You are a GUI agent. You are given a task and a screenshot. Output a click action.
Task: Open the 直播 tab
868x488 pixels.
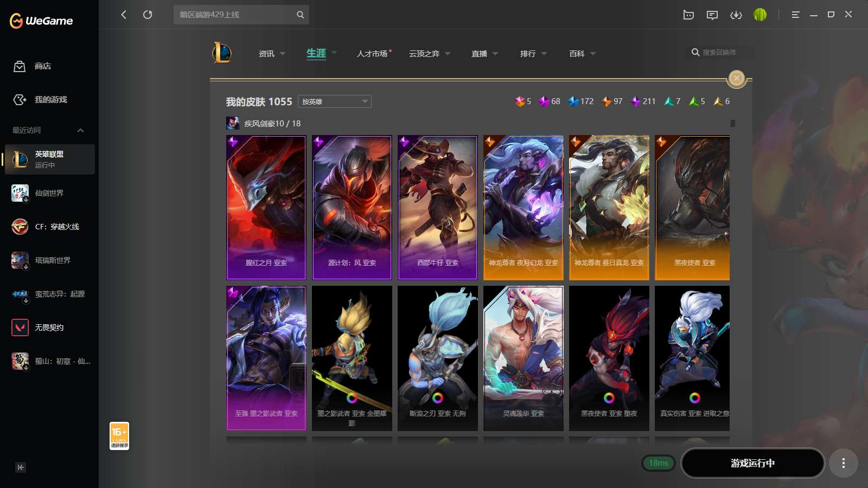click(479, 54)
